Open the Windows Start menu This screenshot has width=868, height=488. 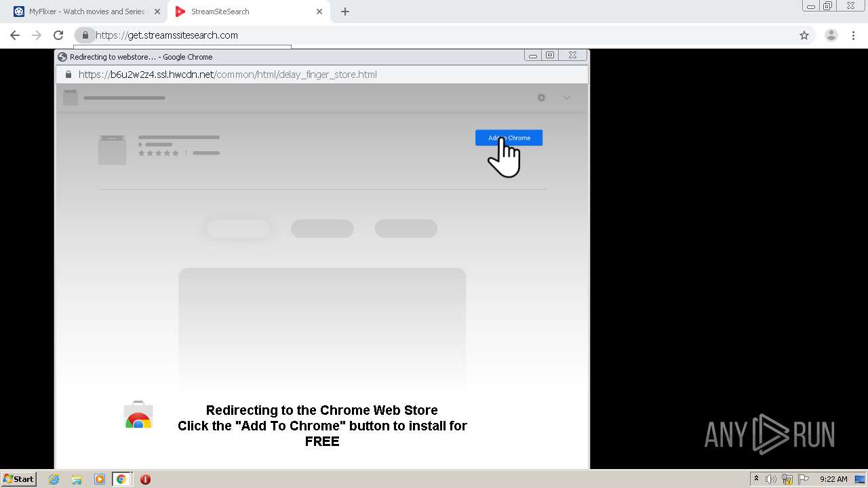19,479
